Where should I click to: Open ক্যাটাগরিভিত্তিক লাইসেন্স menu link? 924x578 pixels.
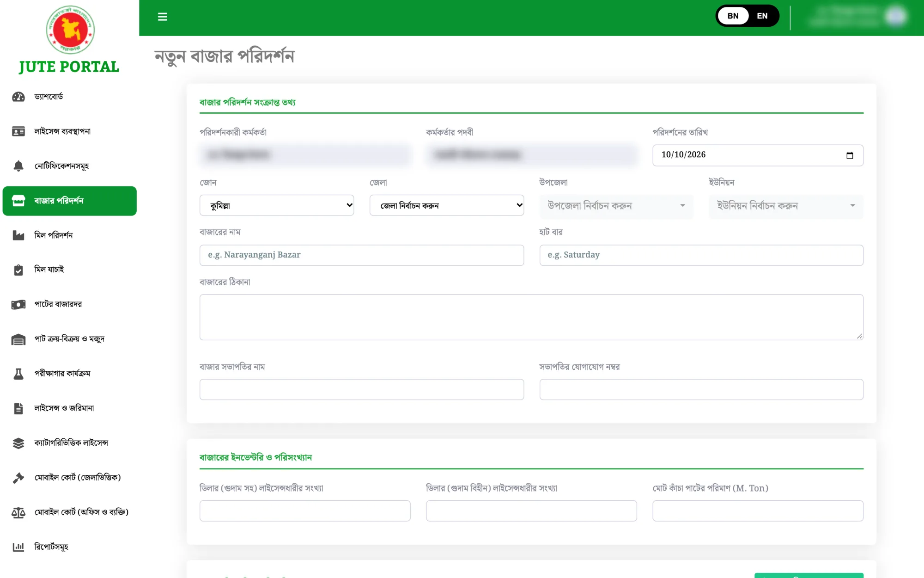point(69,443)
